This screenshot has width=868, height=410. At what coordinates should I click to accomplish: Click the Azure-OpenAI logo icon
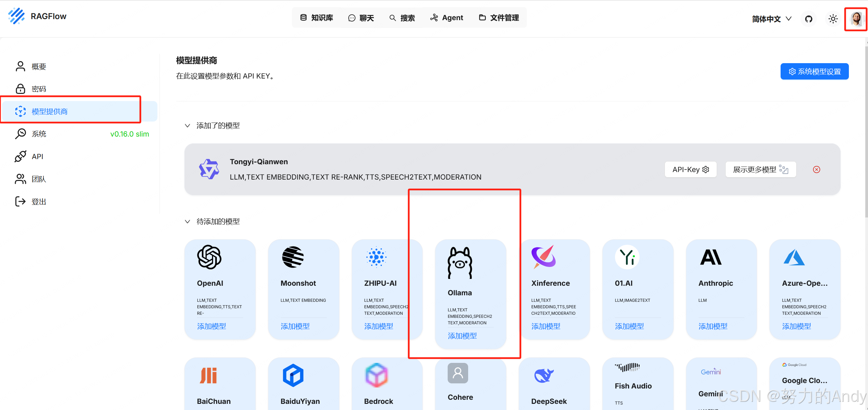pyautogui.click(x=794, y=257)
